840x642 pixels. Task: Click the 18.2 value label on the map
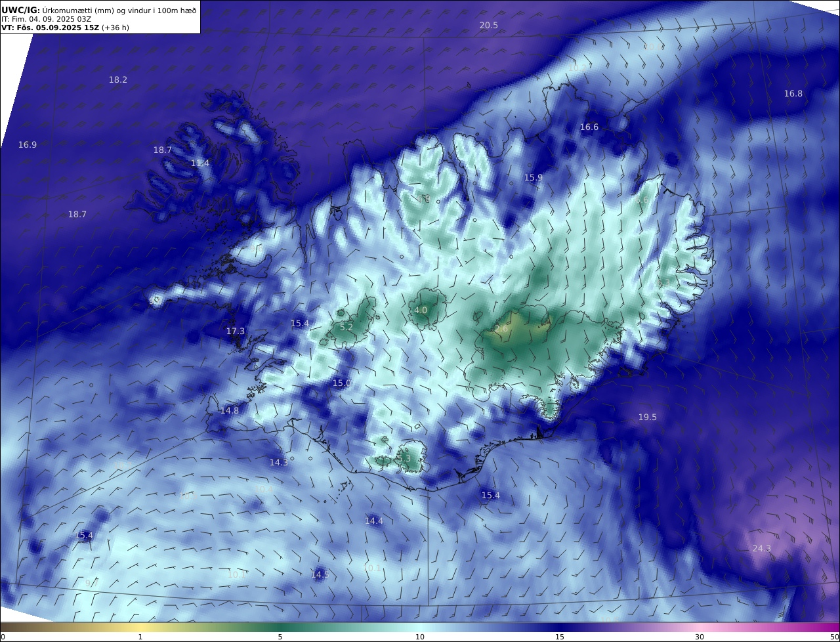pyautogui.click(x=118, y=79)
